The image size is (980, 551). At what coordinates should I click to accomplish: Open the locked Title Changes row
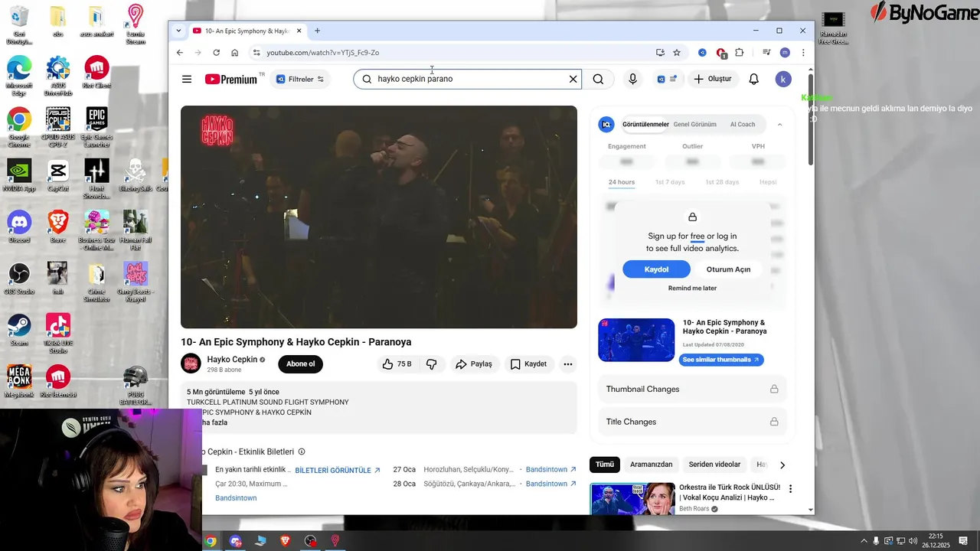[692, 422]
